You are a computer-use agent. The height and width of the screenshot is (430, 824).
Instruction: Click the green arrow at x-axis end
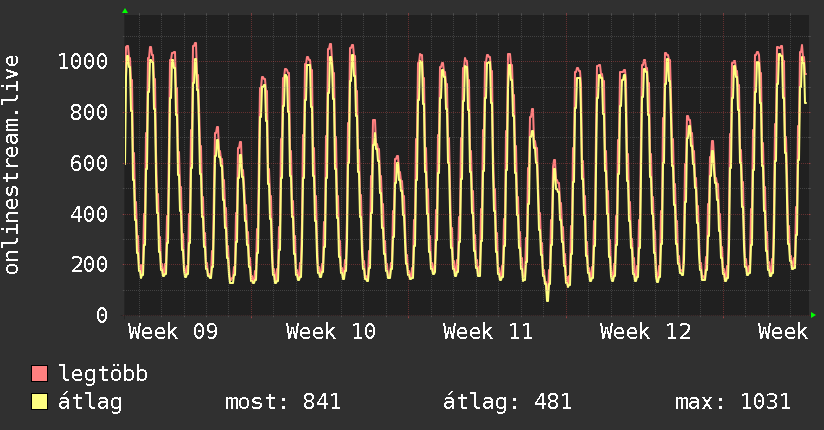(814, 315)
